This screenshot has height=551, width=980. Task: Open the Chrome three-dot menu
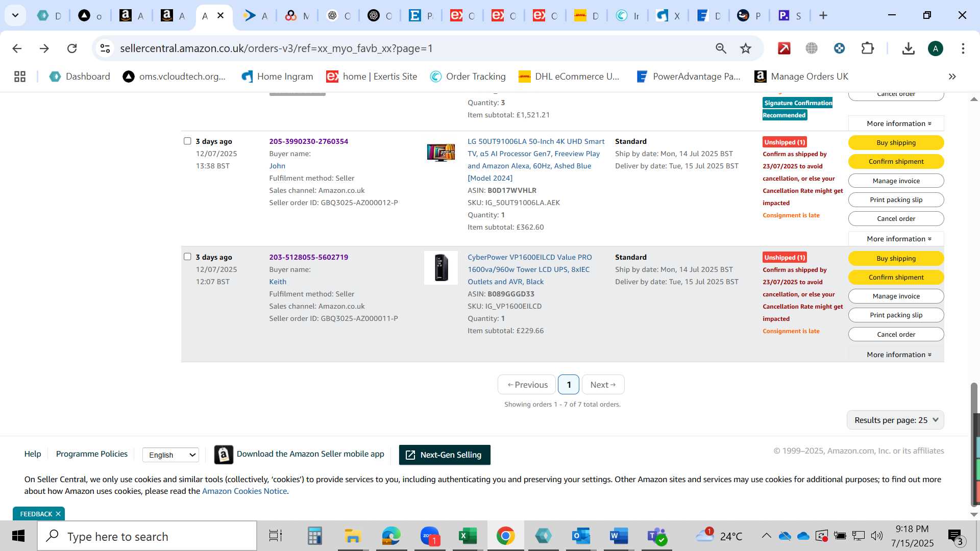[x=963, y=48]
